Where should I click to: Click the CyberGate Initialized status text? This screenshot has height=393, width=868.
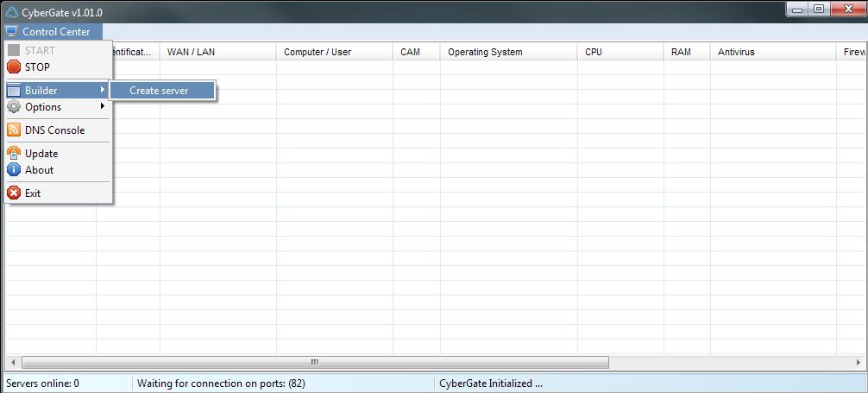pos(490,383)
